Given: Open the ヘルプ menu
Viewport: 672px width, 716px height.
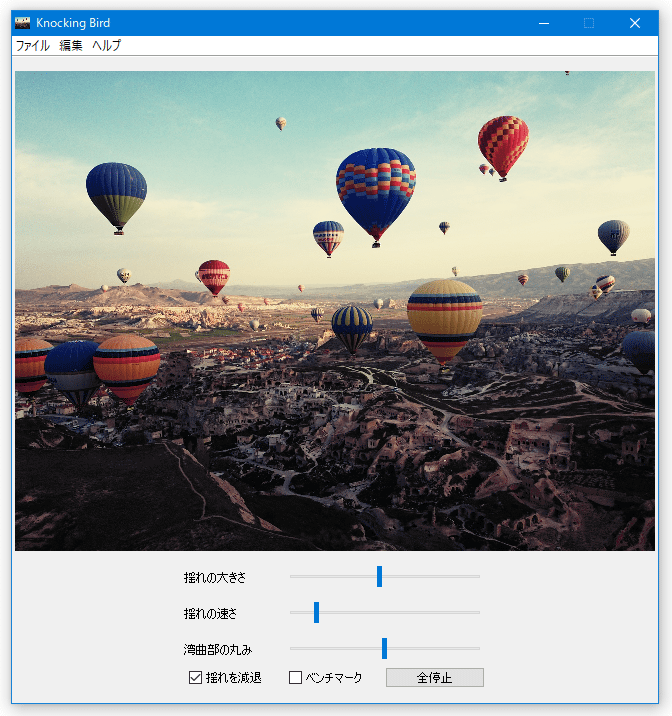Looking at the screenshot, I should [106, 46].
